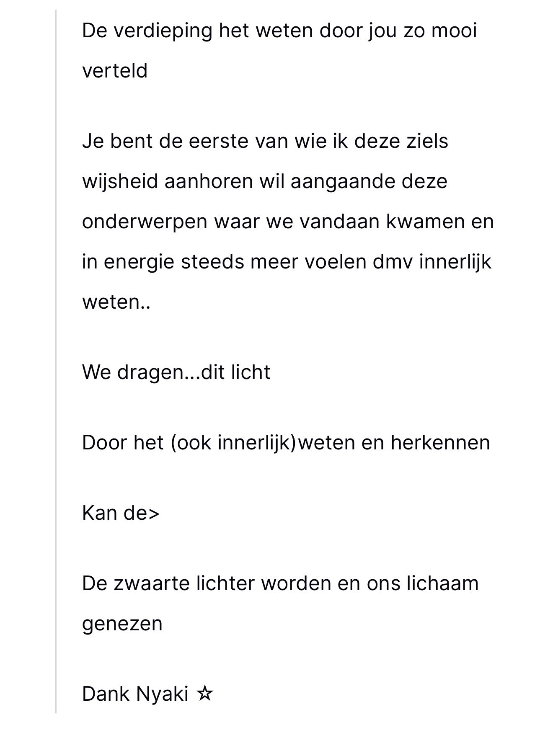
Task: Click the word "onderwerpen"
Action: pyautogui.click(x=145, y=221)
